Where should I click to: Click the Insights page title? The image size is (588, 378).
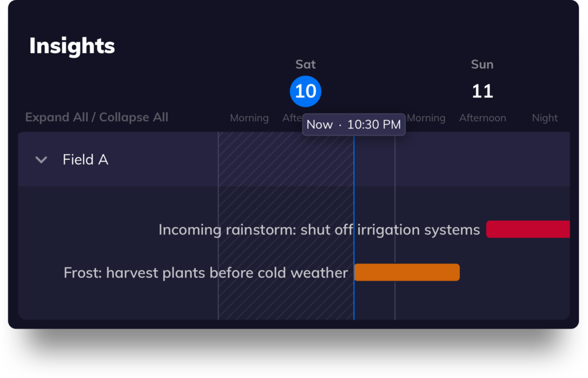[72, 46]
